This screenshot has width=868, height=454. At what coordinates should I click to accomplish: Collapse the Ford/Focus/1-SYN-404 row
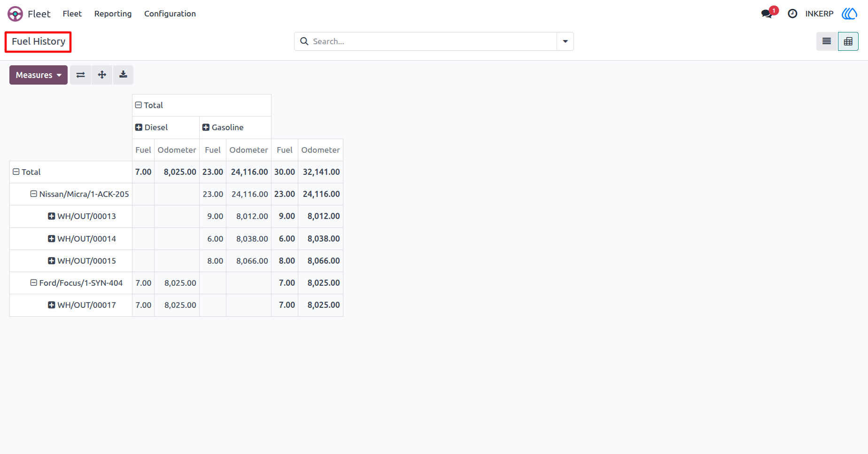tap(76, 283)
